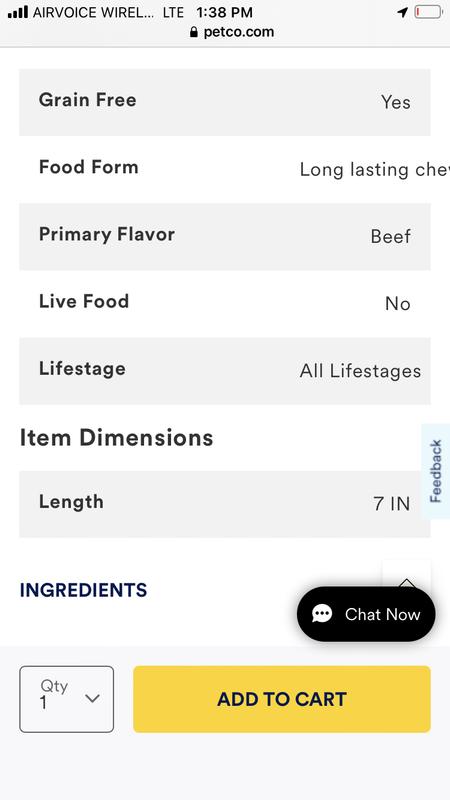Select the Grain Free row

pyautogui.click(x=225, y=102)
